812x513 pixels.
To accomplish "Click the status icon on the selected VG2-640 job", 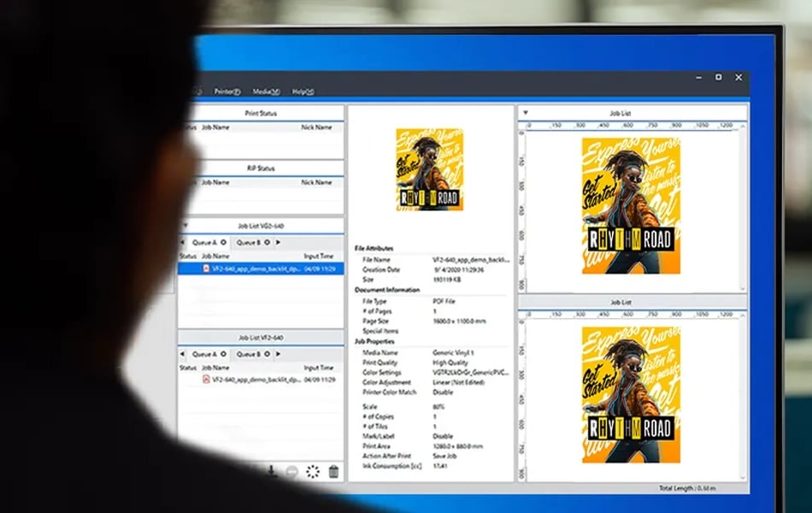I will pyautogui.click(x=206, y=268).
